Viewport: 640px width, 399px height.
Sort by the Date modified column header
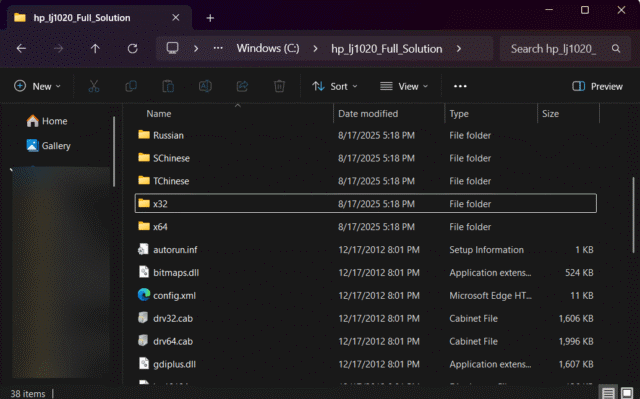(368, 113)
